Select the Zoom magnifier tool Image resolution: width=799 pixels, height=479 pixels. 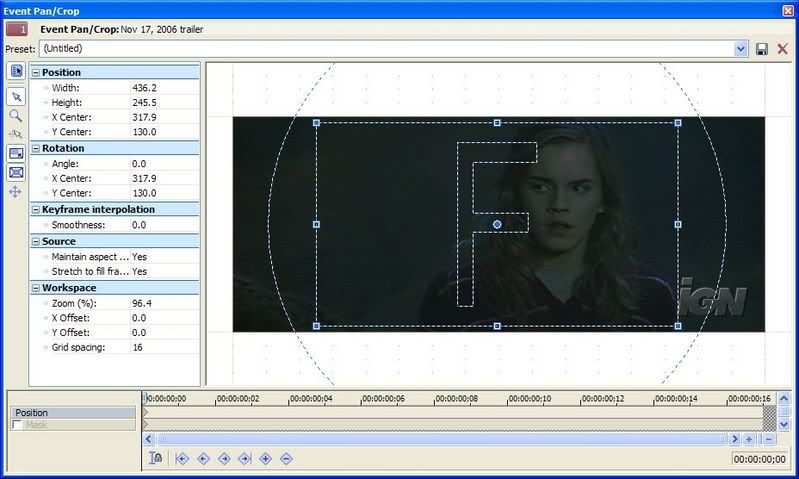point(16,116)
